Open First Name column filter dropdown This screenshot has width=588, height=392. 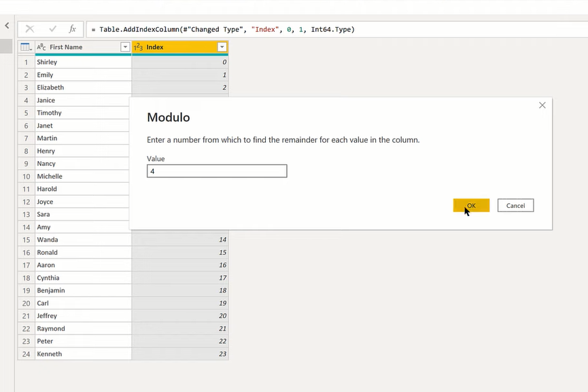(x=125, y=47)
